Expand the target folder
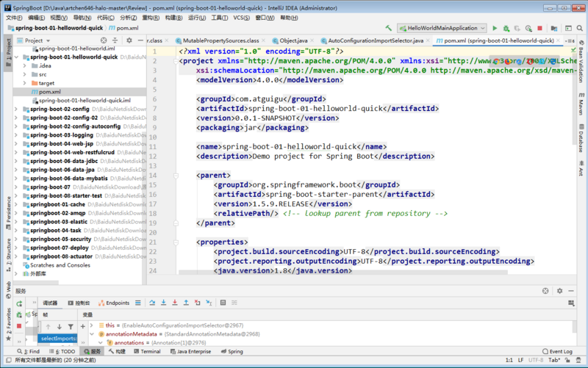588x368 pixels. [24, 83]
